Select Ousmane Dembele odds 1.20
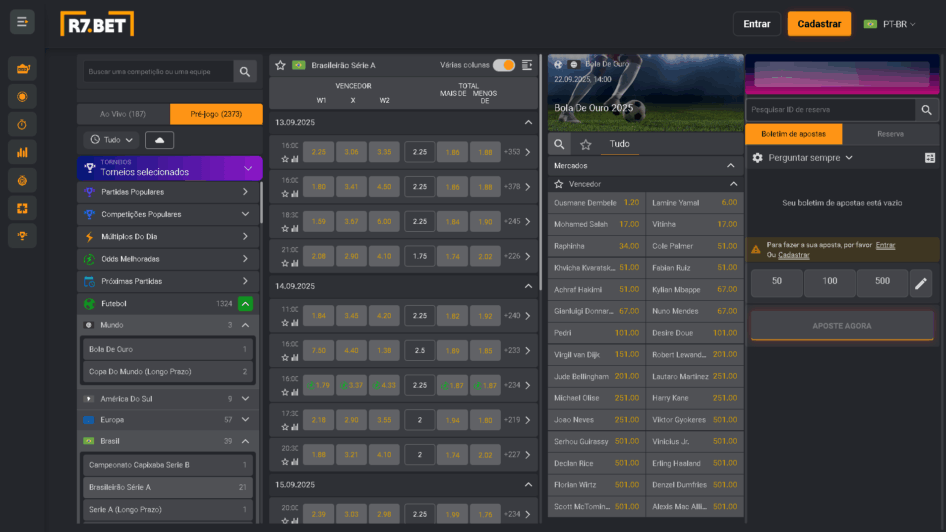The image size is (946, 532). click(x=597, y=203)
